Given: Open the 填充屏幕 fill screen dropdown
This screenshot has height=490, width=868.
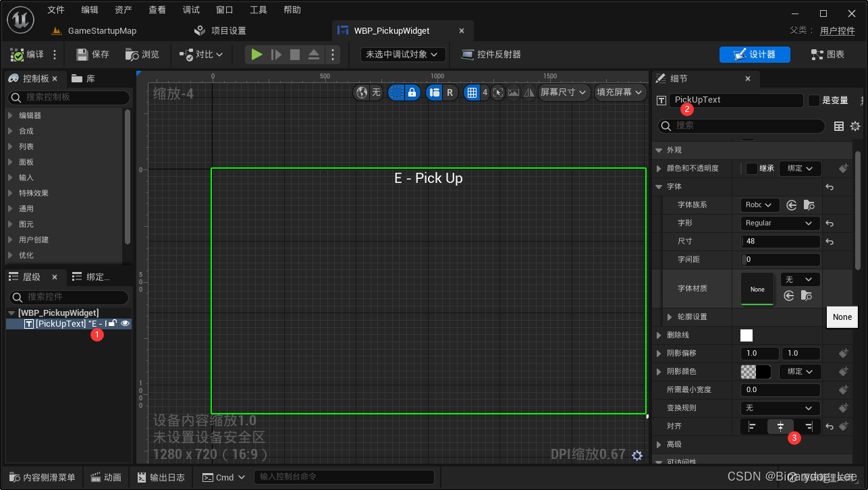Looking at the screenshot, I should tap(620, 92).
